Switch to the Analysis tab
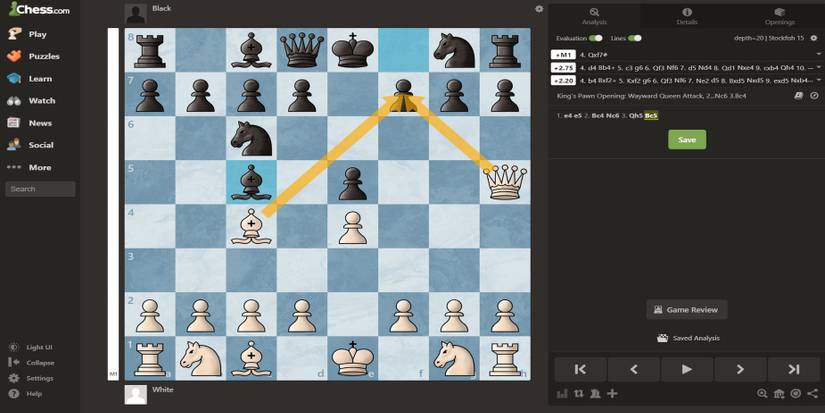The width and height of the screenshot is (825, 413). pos(595,16)
